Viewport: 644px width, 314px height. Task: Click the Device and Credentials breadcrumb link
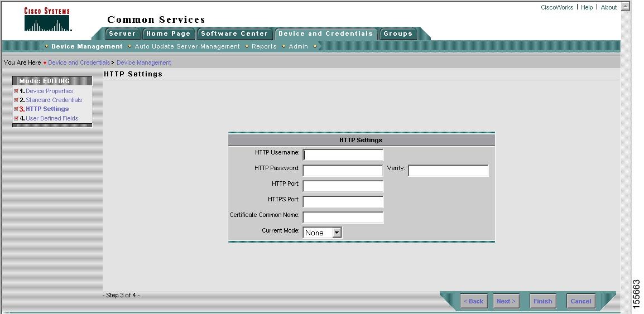[79, 62]
